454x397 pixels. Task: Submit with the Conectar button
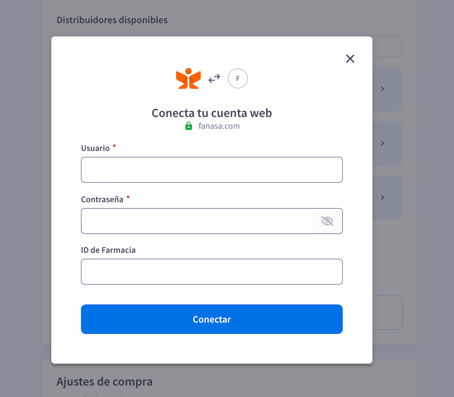point(212,319)
